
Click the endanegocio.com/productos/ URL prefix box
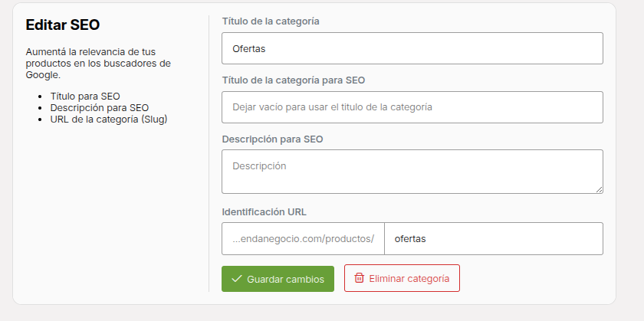[303, 238]
